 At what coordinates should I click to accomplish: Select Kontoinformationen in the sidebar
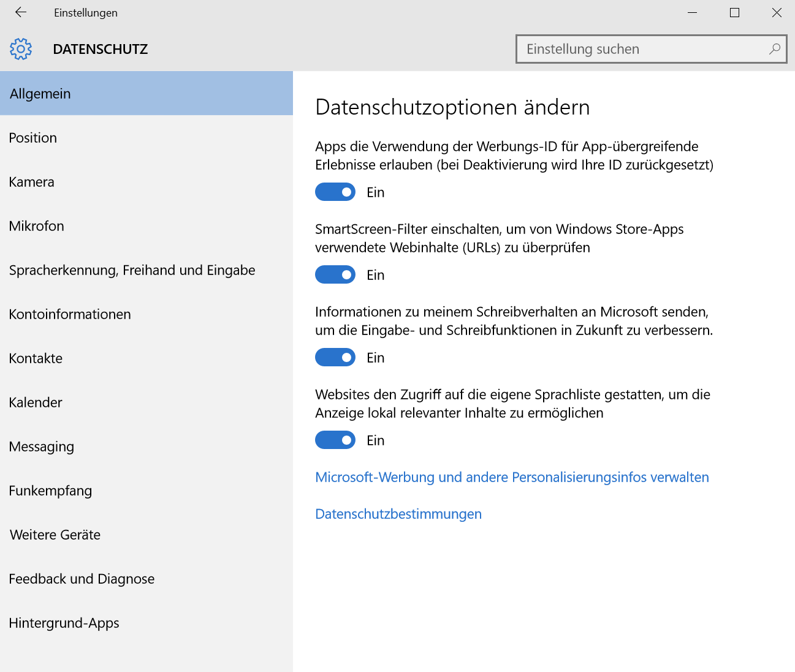coord(69,314)
